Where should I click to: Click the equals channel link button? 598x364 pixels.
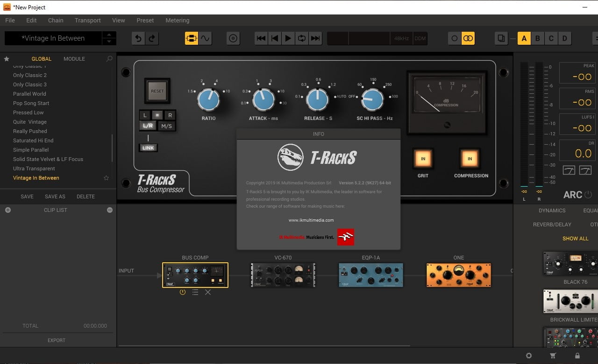[157, 115]
